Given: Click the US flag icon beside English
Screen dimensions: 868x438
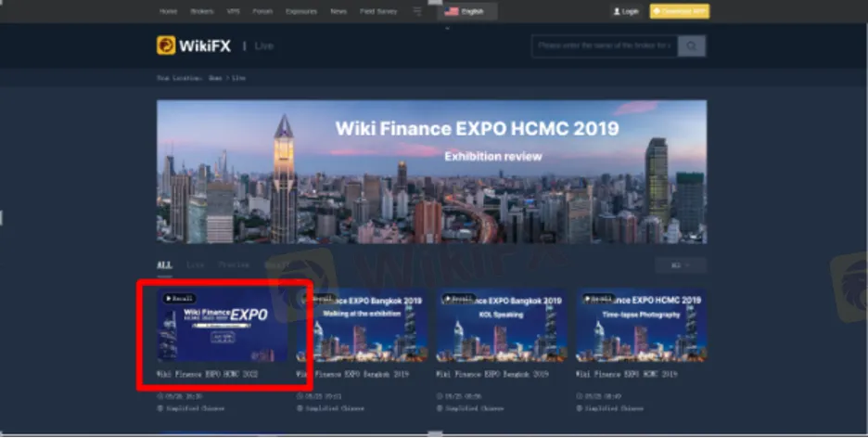Looking at the screenshot, I should point(452,11).
